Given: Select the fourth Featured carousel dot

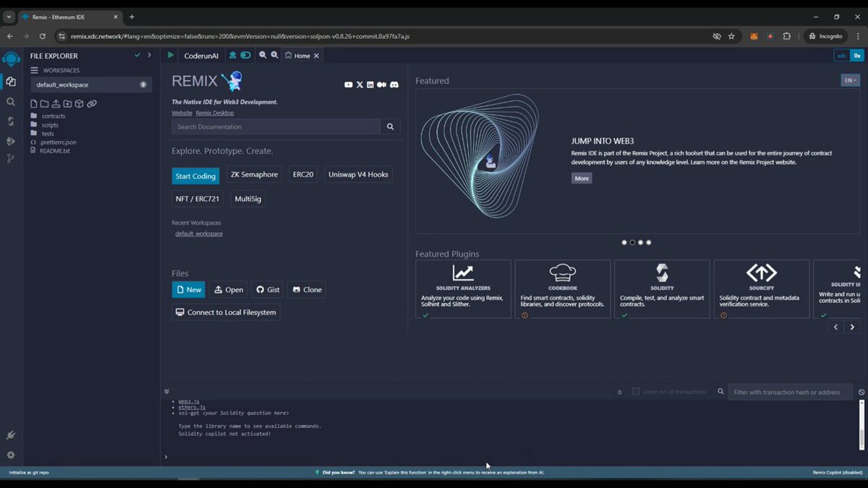Looking at the screenshot, I should 648,242.
